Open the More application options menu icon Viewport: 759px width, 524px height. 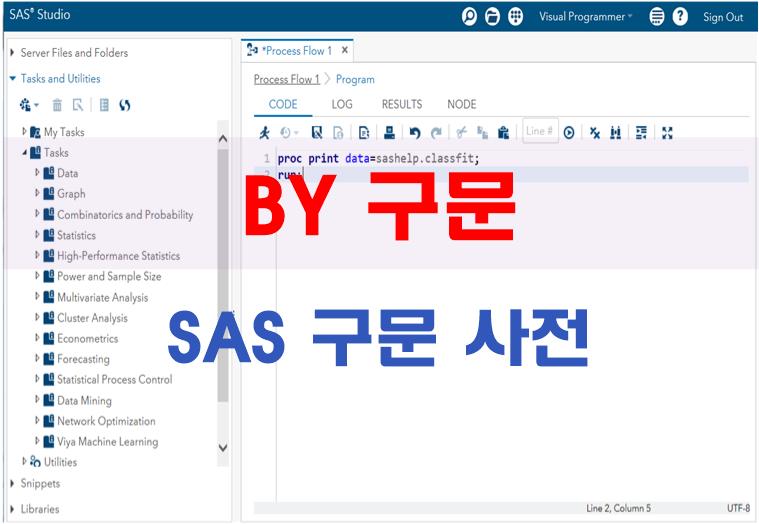point(656,16)
